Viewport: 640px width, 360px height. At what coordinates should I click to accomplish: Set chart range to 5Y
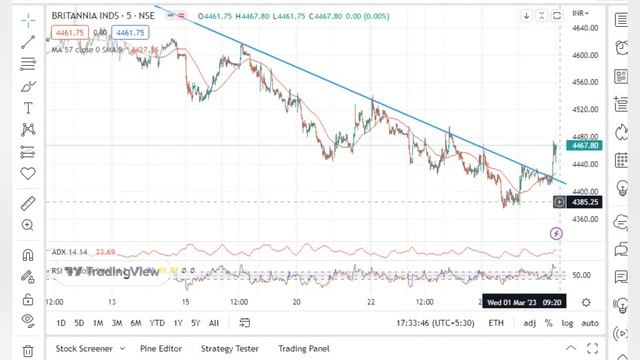(x=196, y=323)
